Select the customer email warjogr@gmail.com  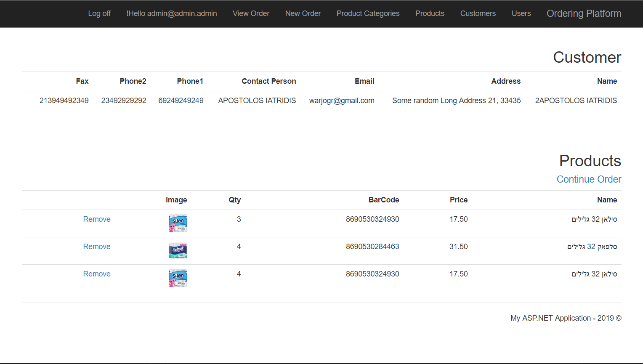(x=341, y=101)
